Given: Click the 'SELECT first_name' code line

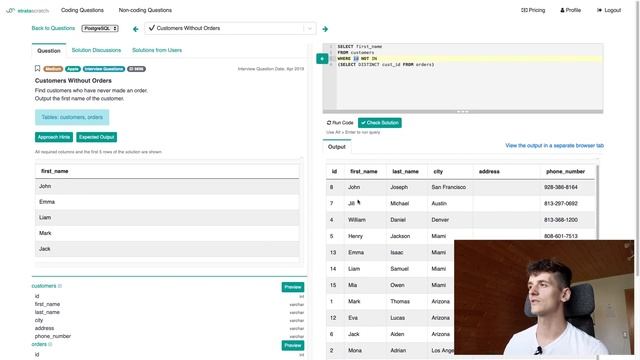Looking at the screenshot, I should click(360, 47).
